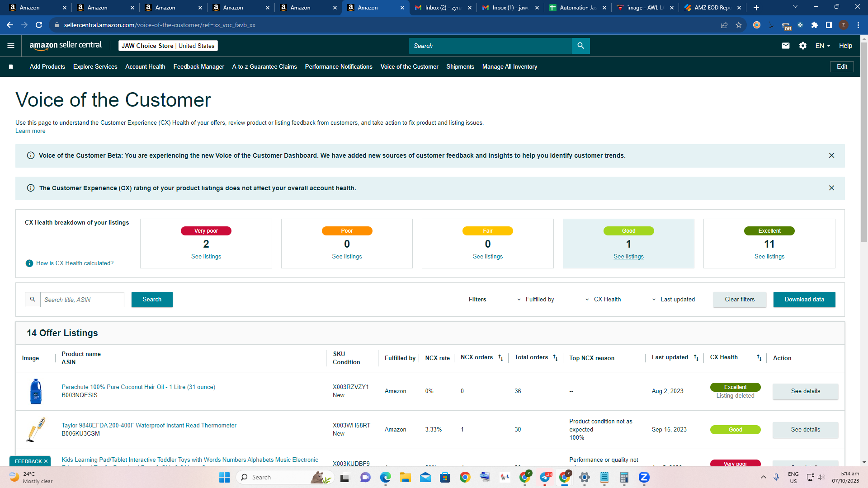
Task: Expand the Fulfilled by filter dropdown
Action: pyautogui.click(x=535, y=300)
